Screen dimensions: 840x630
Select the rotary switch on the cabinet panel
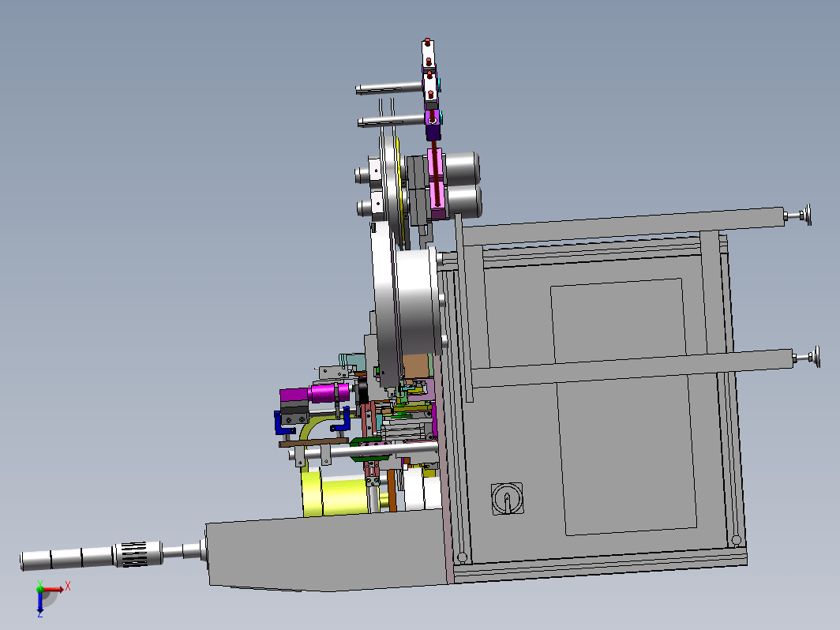coord(507,499)
